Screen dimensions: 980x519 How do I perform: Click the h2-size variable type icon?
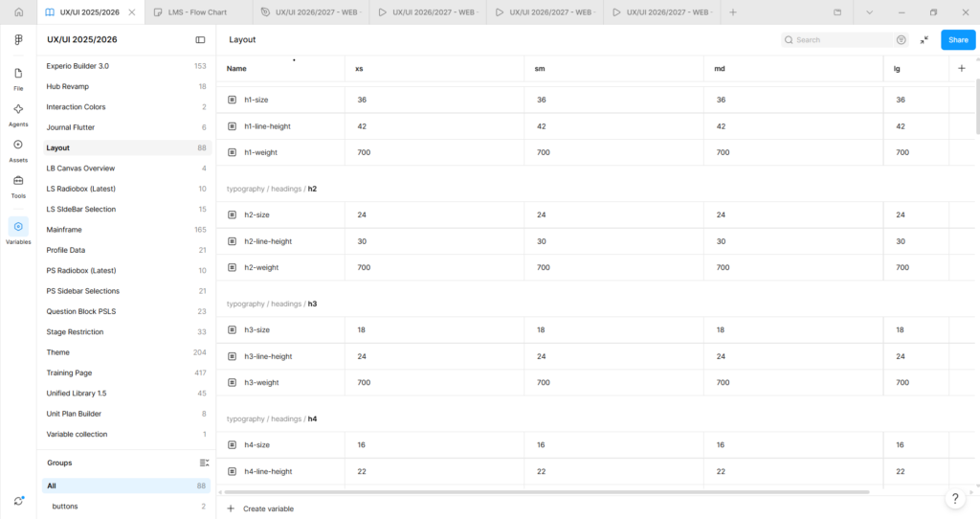232,214
